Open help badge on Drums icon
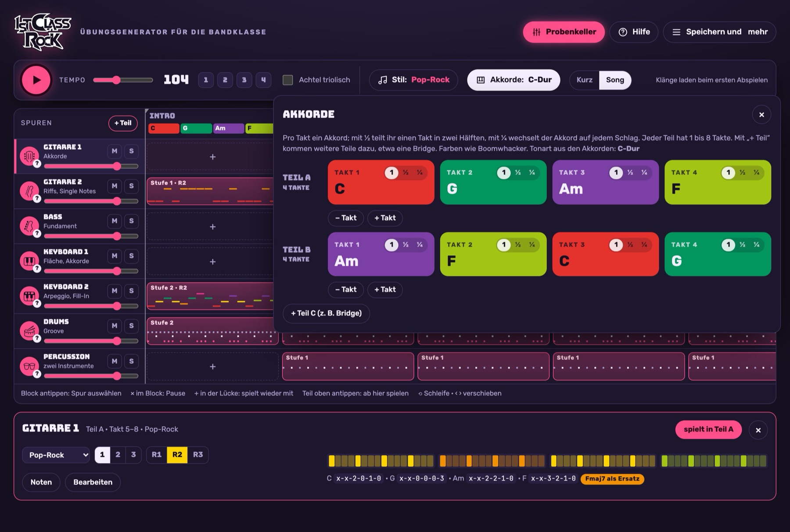 [37, 339]
